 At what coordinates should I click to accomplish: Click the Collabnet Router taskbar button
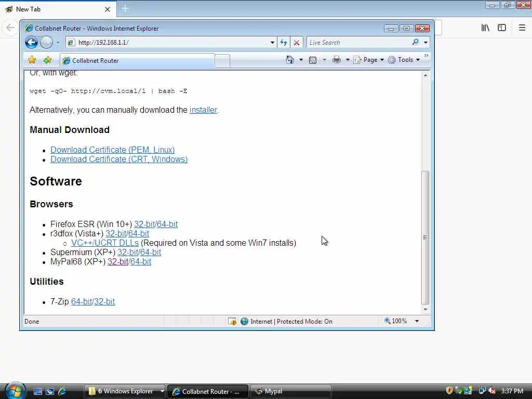point(208,391)
